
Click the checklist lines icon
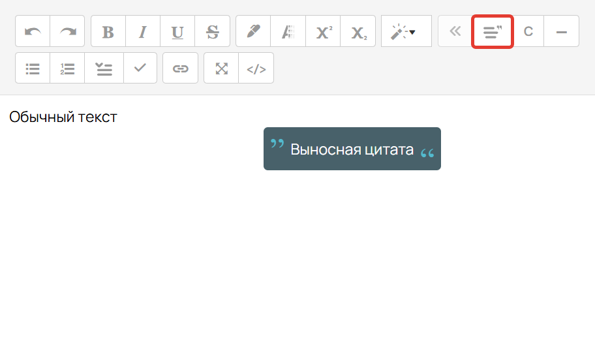(104, 68)
